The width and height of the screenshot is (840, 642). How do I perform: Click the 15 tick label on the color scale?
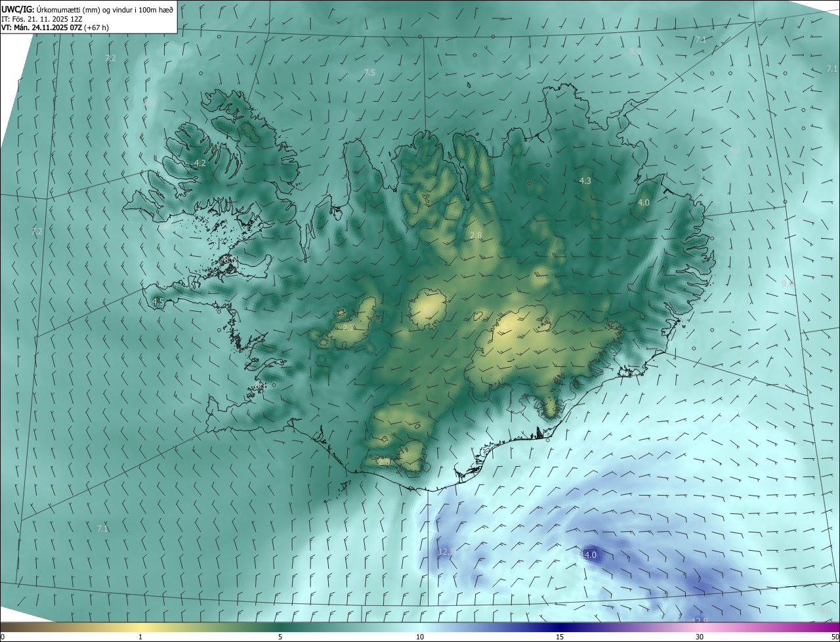pyautogui.click(x=560, y=637)
